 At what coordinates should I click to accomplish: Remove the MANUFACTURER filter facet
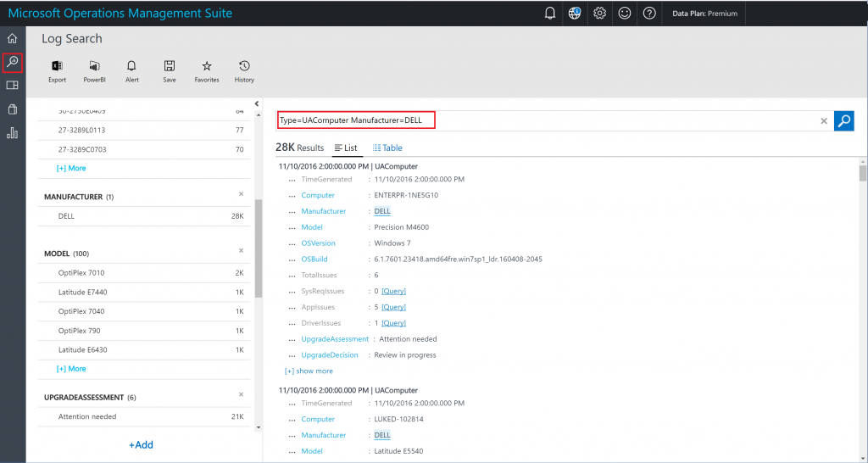click(241, 194)
